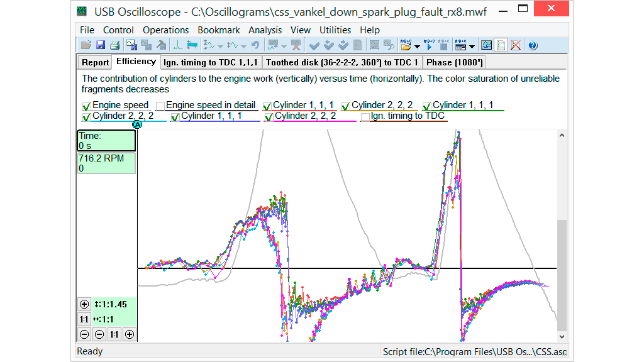
Task: Click the blue A marker on the chart
Action: (x=137, y=124)
